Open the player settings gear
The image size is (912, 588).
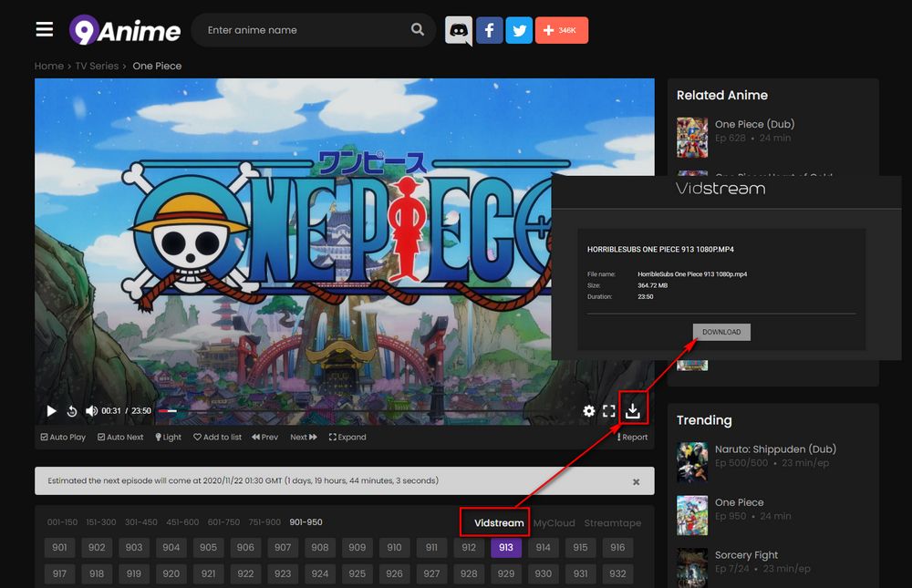click(589, 411)
